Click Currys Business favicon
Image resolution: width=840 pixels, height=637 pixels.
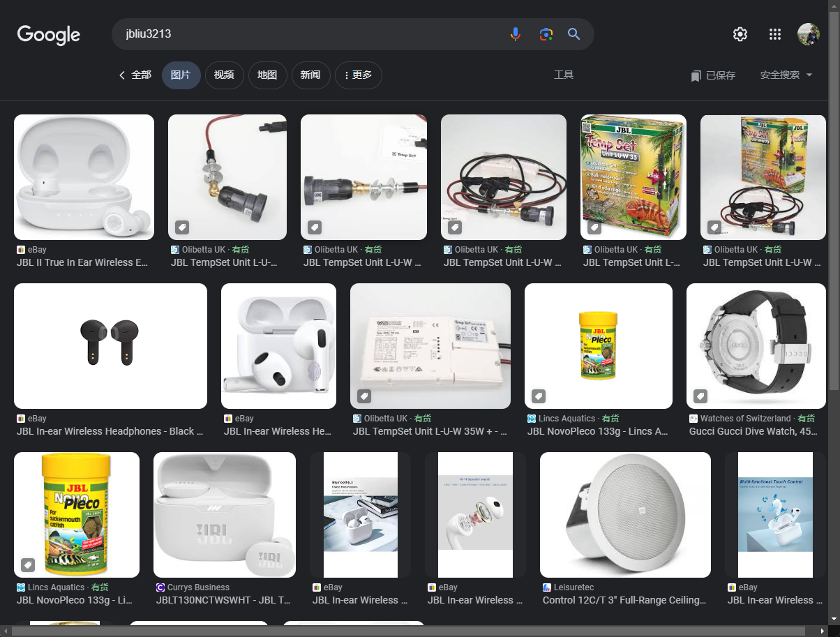point(160,587)
